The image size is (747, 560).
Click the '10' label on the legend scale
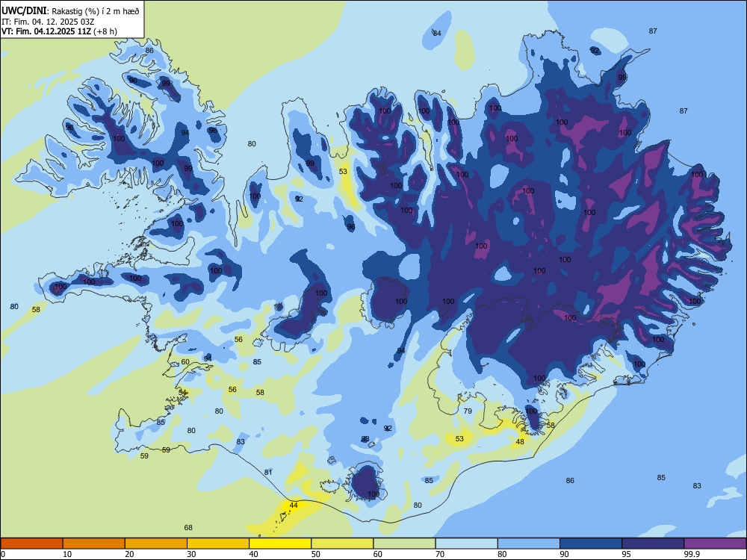coord(67,554)
